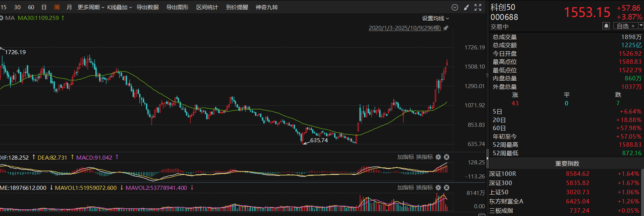
Task: Click the 内盘总量 860万 row
Action: point(567,78)
